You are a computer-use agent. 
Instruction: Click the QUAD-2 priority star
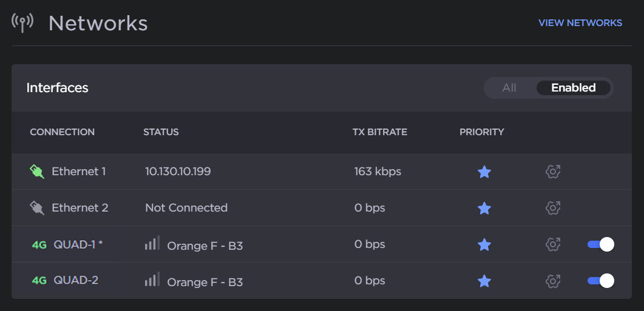pyautogui.click(x=484, y=281)
